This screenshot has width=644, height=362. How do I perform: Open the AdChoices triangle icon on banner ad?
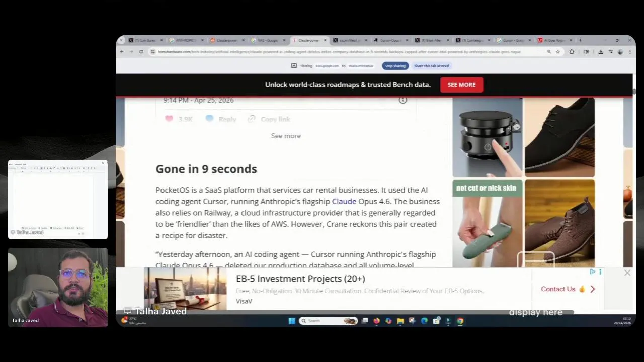(x=592, y=272)
